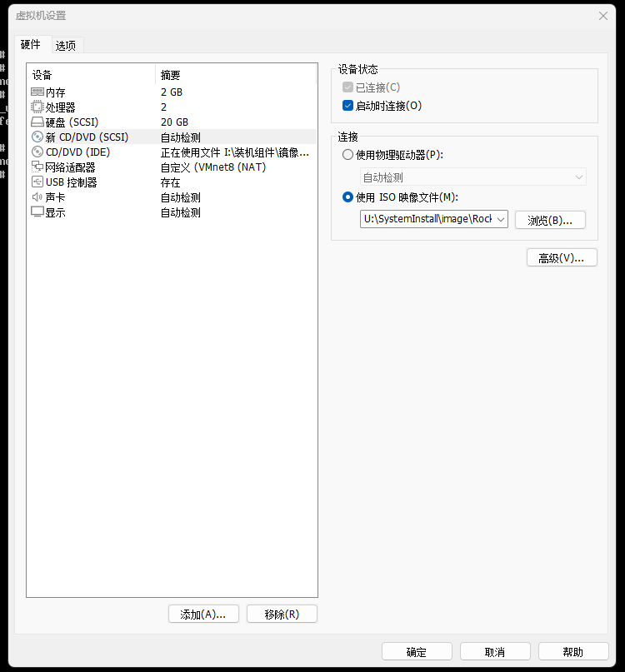Screen dimensions: 625x672
Task: Confirm with the 确定 button
Action: pyautogui.click(x=417, y=651)
